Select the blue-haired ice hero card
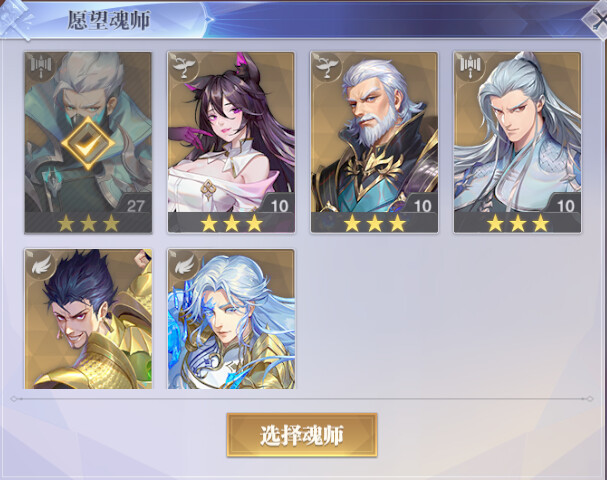This screenshot has width=607, height=480. click(x=231, y=319)
